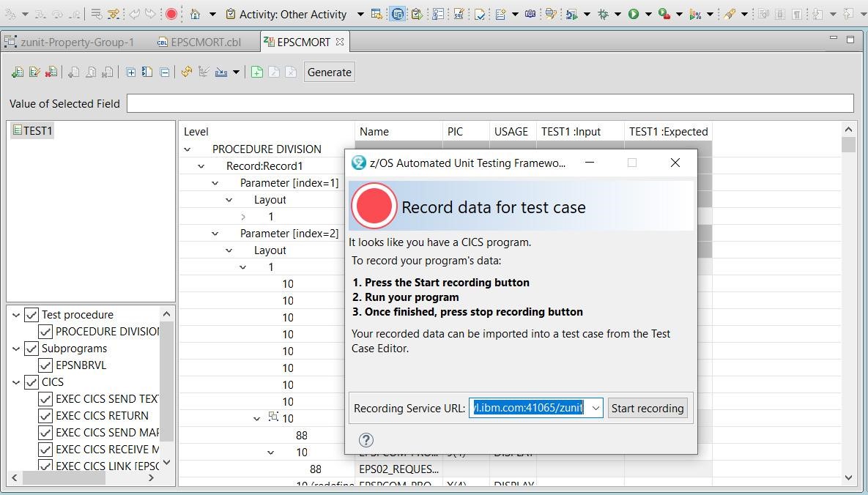Select TEST1 in the test list
This screenshot has width=868, height=495.
(33, 130)
